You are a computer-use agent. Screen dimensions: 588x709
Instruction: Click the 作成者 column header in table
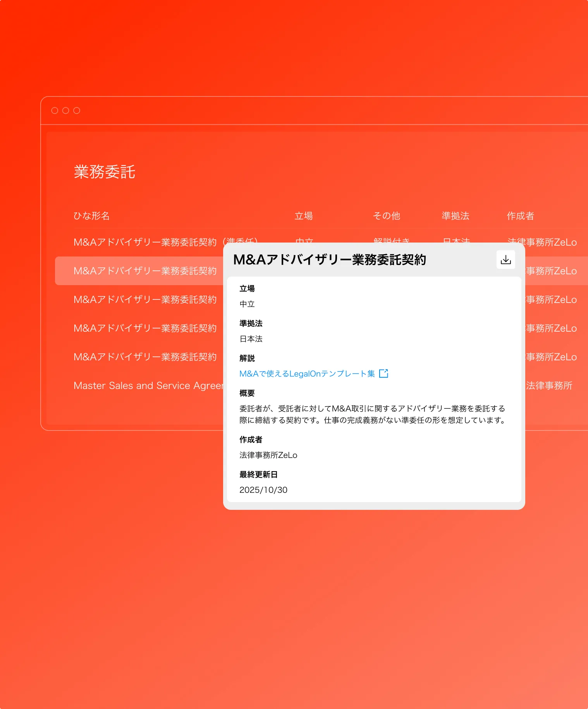(x=520, y=216)
